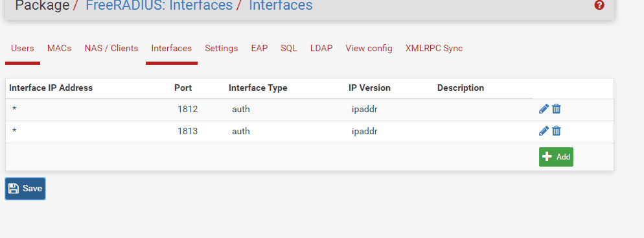Switch to the EAP tab
644x238 pixels.
pos(260,49)
